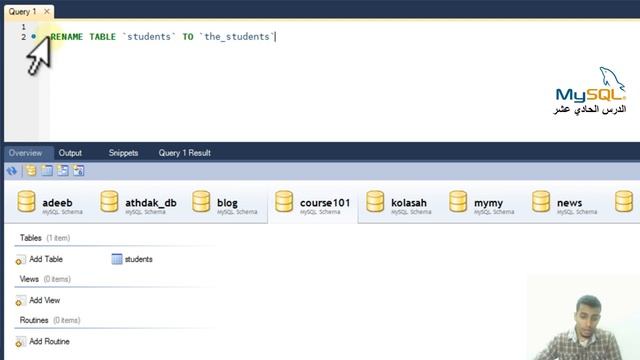Viewport: 640px width, 360px height.
Task: Select the mymy schema
Action: (482, 203)
